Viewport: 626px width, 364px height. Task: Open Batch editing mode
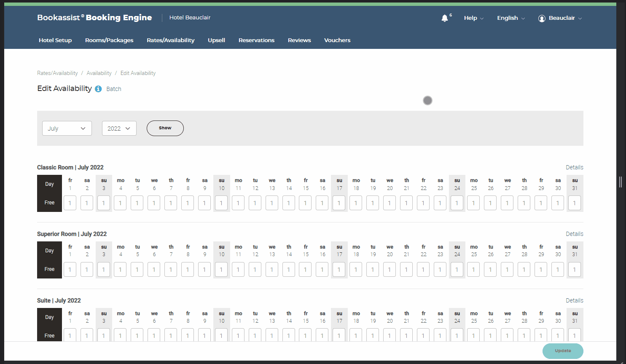113,89
